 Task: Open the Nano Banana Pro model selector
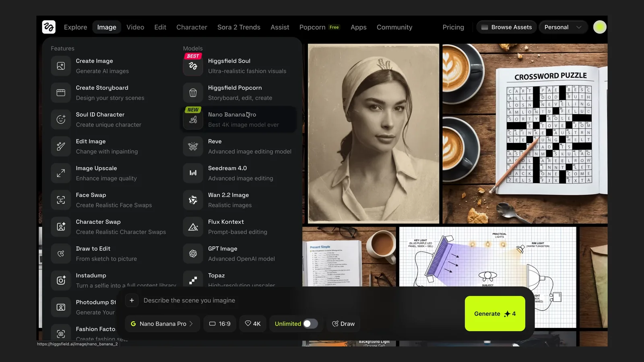(x=162, y=324)
